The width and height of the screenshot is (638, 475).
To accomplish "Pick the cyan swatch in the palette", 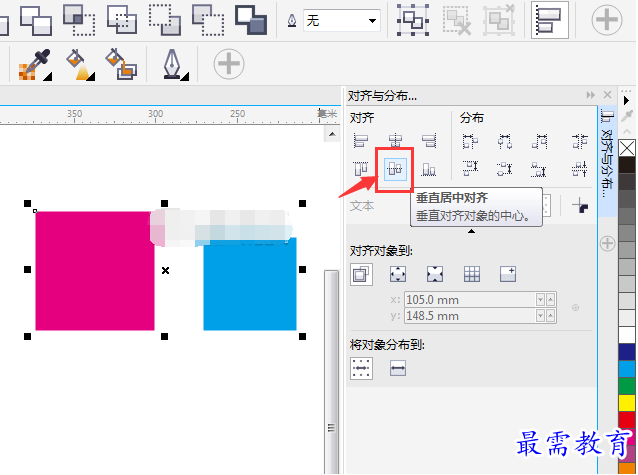I will pos(627,369).
